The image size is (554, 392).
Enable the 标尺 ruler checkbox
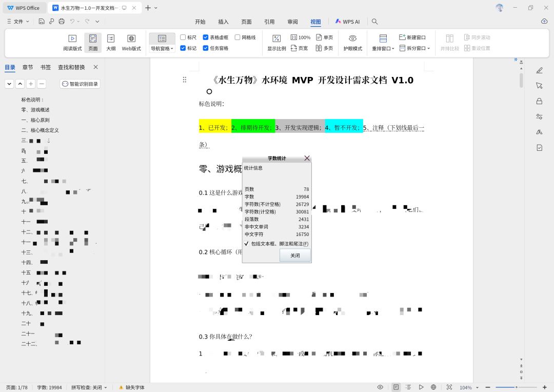(x=183, y=37)
